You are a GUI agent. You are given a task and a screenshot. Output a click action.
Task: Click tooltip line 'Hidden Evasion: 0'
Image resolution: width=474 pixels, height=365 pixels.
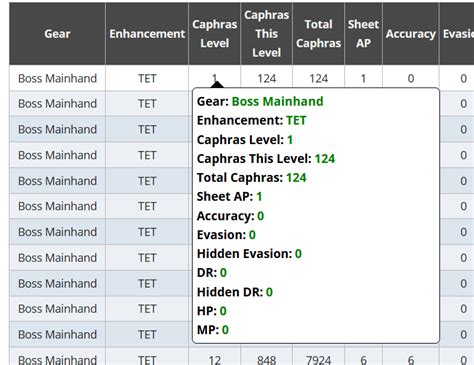coord(249,254)
